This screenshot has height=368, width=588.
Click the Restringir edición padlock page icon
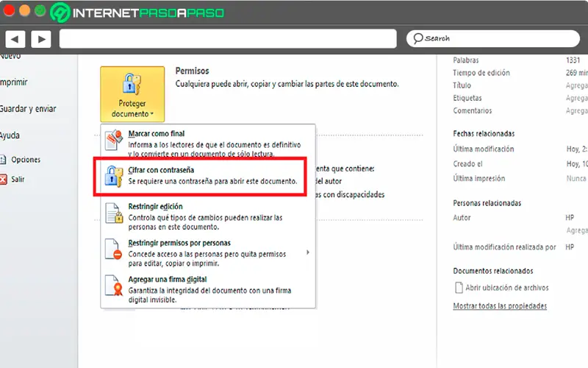pyautogui.click(x=114, y=213)
